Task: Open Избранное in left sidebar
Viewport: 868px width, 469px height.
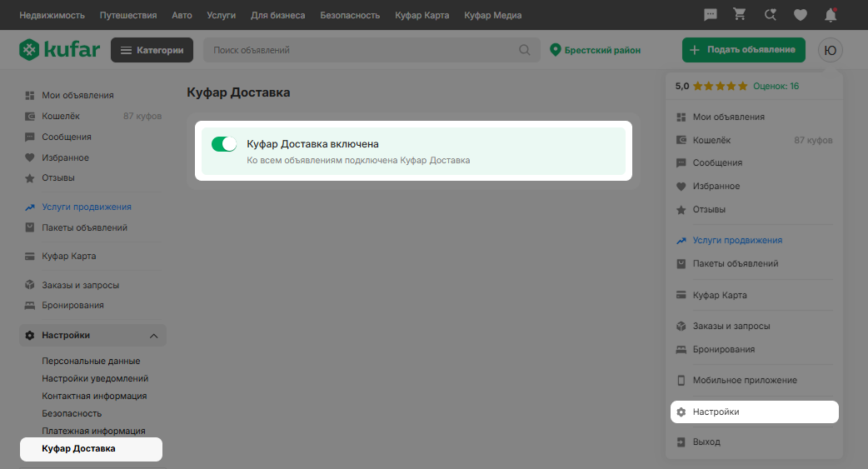Action: [x=65, y=157]
